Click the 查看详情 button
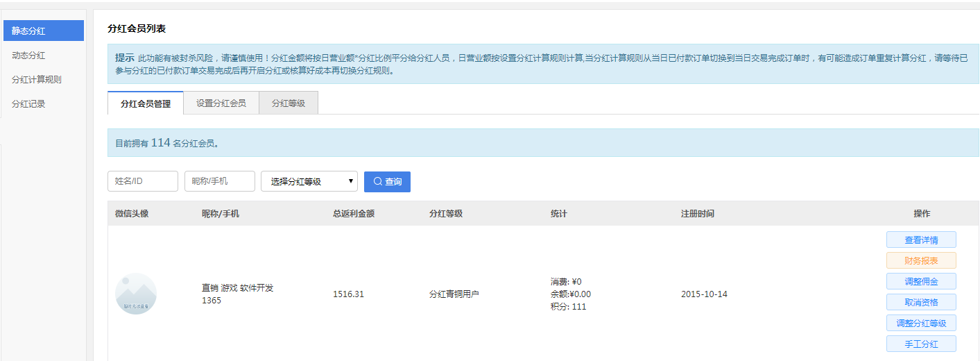The width and height of the screenshot is (980, 361). click(921, 240)
